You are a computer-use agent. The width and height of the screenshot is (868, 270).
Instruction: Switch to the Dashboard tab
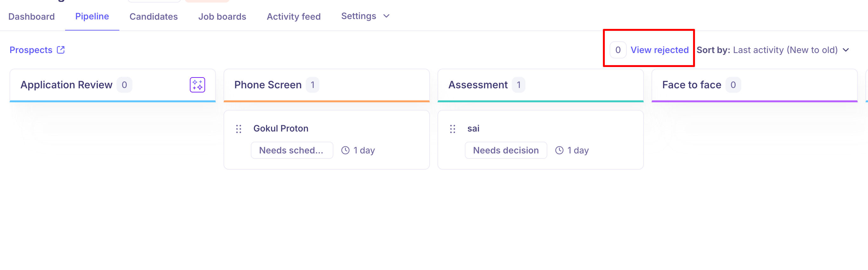[x=31, y=17]
